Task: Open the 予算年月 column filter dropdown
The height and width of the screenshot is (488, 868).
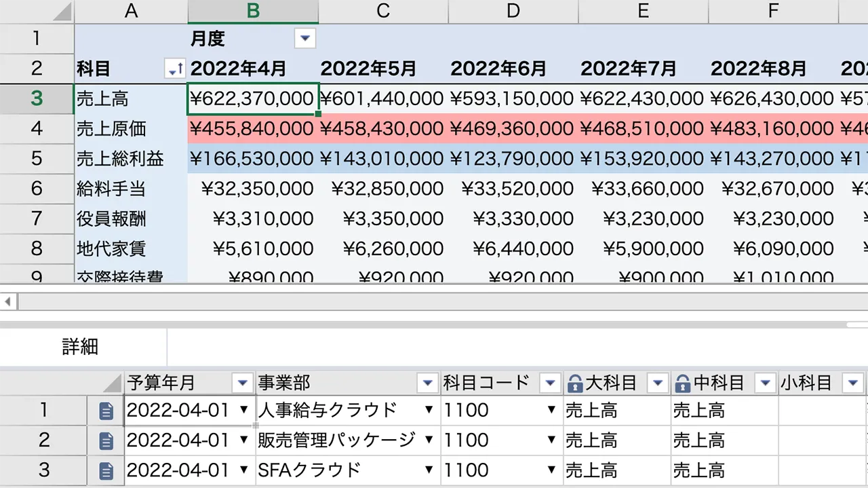Action: point(243,383)
